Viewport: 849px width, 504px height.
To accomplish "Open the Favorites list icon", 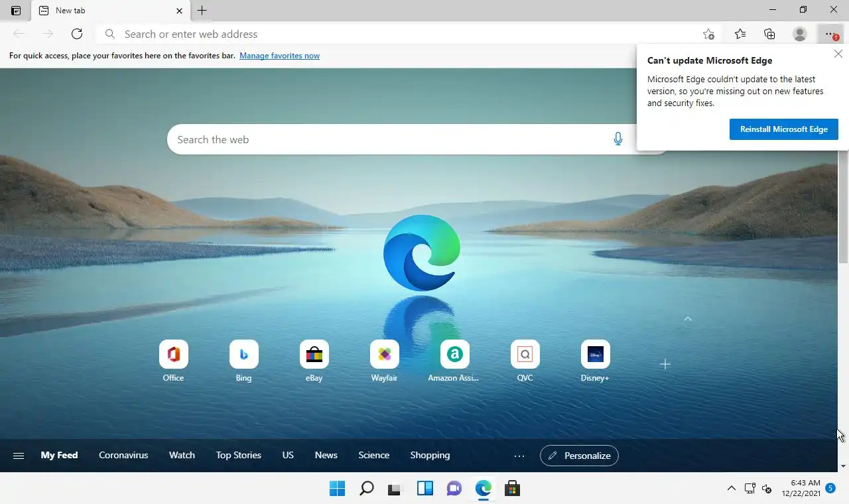I will pos(740,34).
